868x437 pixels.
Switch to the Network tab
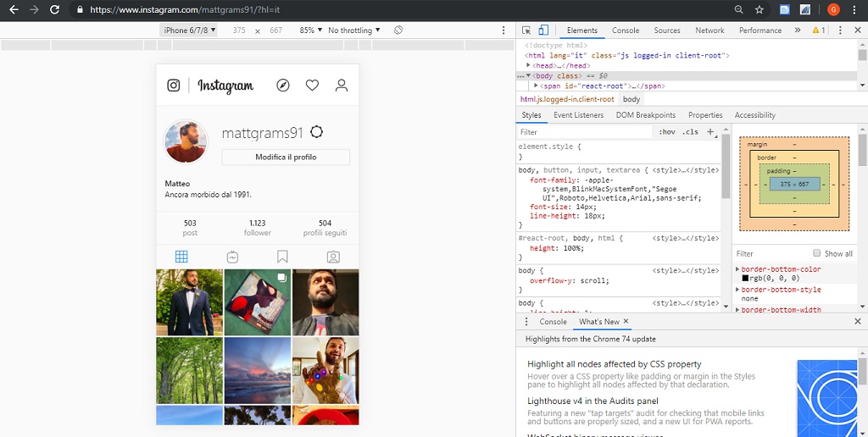coord(709,30)
